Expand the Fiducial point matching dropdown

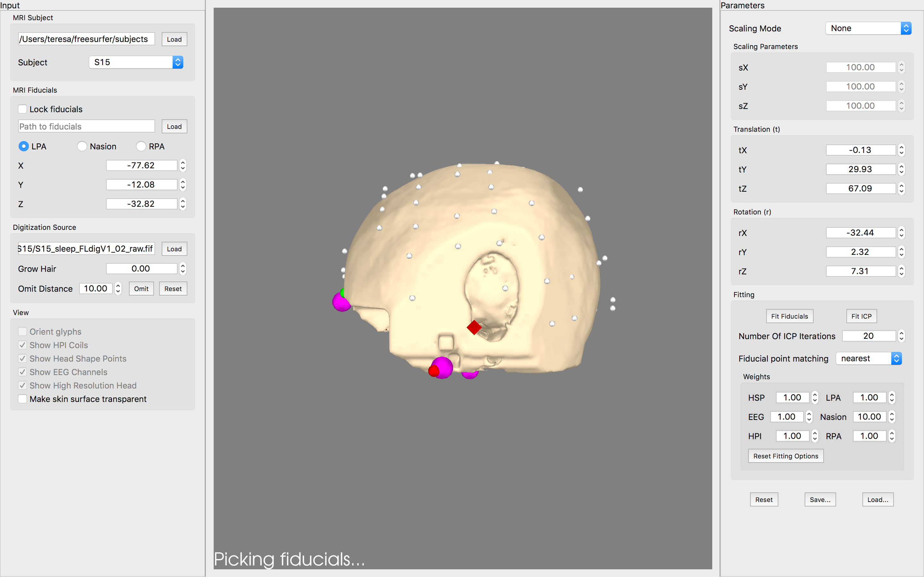point(868,359)
